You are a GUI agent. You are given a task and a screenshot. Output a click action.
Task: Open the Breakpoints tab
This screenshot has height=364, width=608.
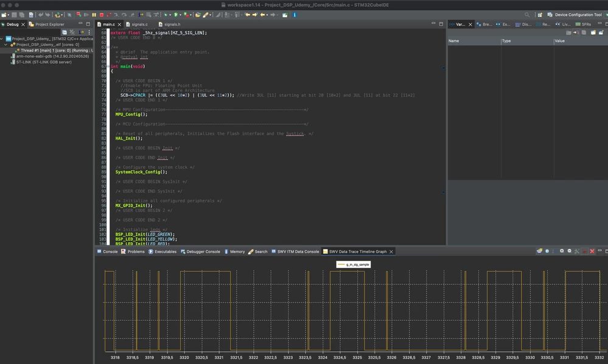tap(484, 24)
